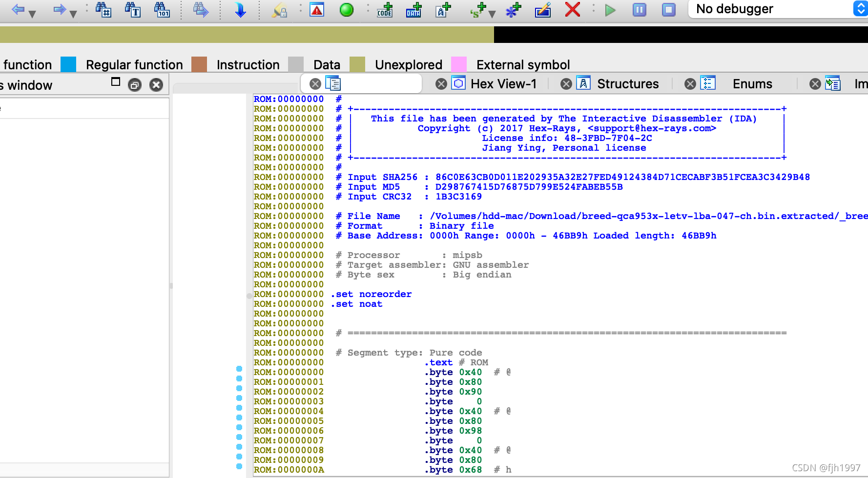Convert to code with CODE plus icon
The height and width of the screenshot is (478, 868).
pos(385,10)
